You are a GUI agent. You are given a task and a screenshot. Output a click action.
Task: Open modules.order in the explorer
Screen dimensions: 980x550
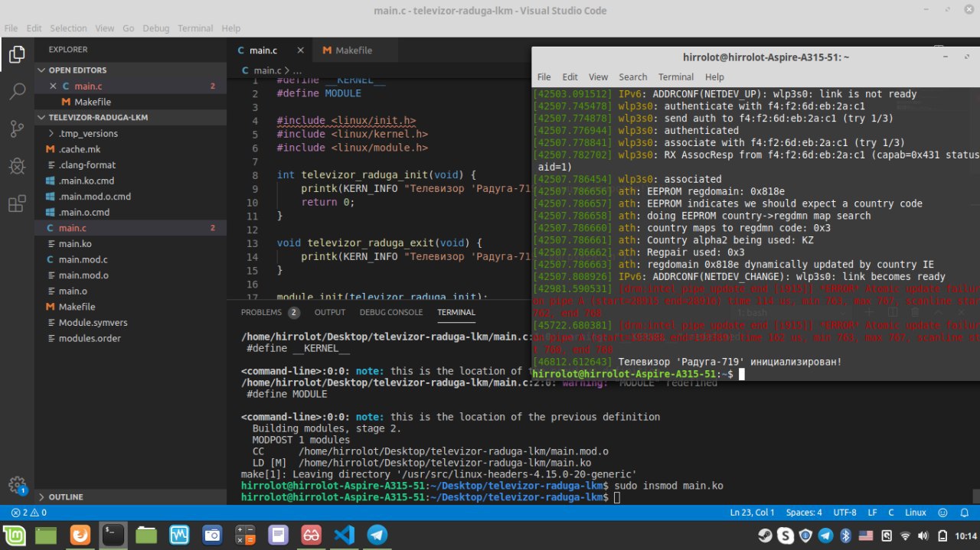tap(90, 338)
